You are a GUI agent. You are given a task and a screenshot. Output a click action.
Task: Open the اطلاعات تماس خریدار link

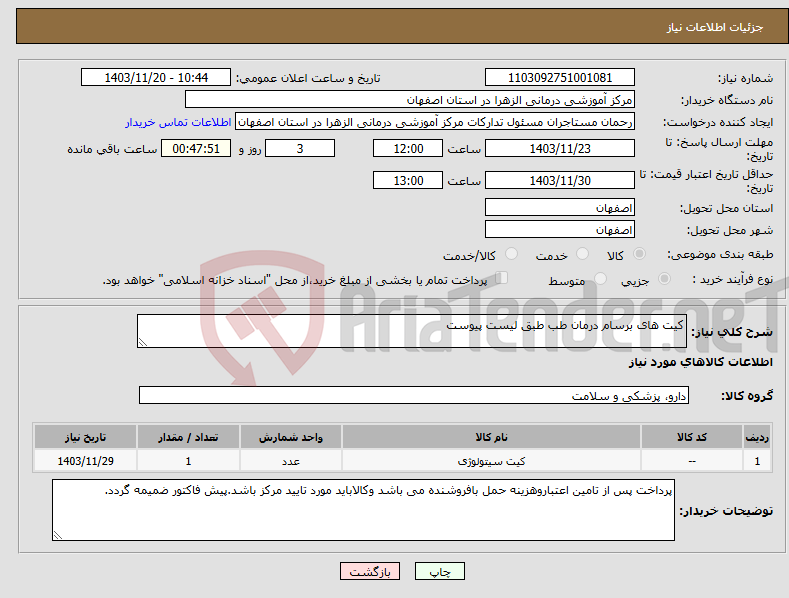click(178, 122)
